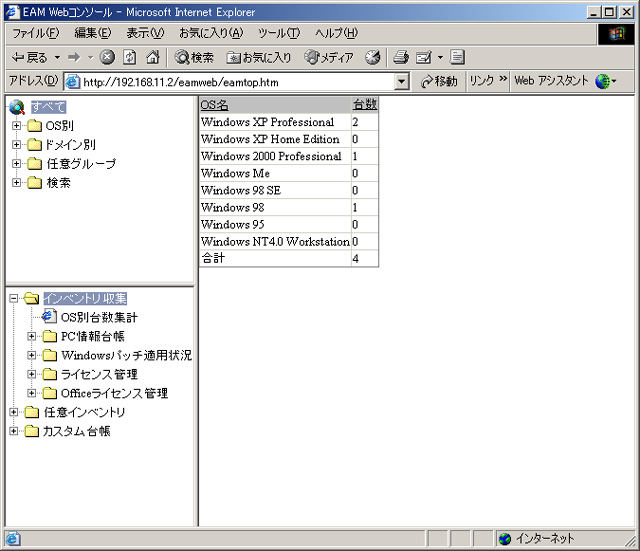This screenshot has height=551, width=640.
Task: Collapse the インベントリ収集 tree node
Action: 13,298
